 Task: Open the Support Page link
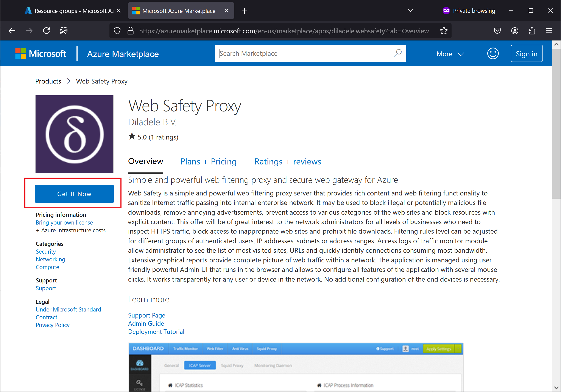coord(146,315)
